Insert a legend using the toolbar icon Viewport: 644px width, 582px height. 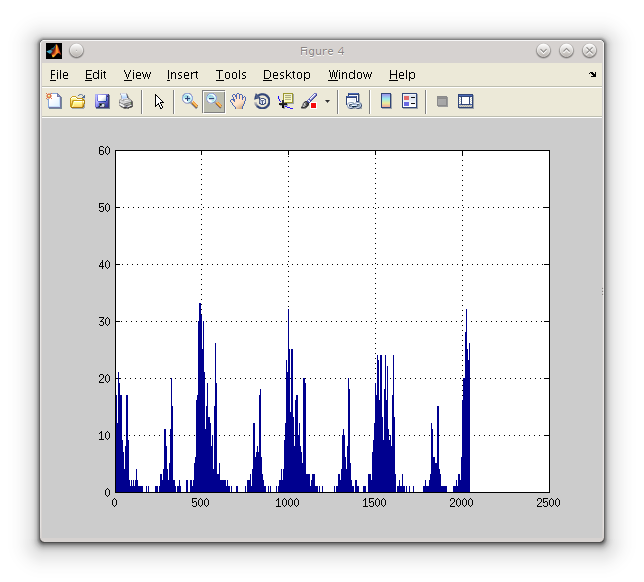click(409, 101)
